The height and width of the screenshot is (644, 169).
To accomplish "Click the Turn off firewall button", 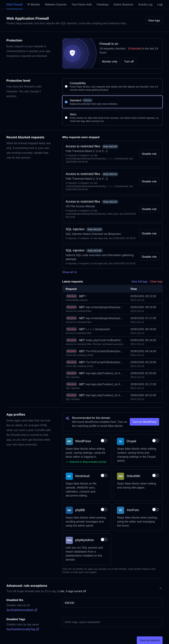I will point(129,61).
